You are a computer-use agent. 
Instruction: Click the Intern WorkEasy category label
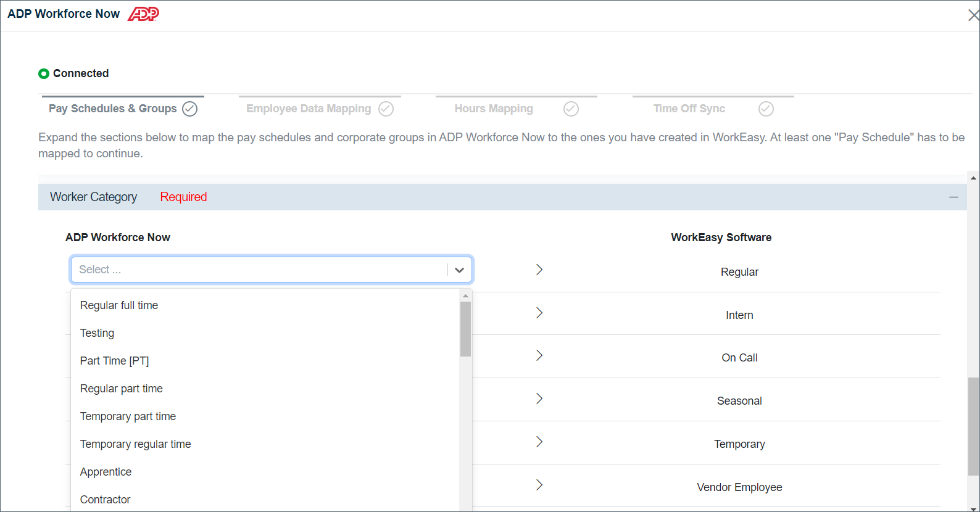point(739,315)
